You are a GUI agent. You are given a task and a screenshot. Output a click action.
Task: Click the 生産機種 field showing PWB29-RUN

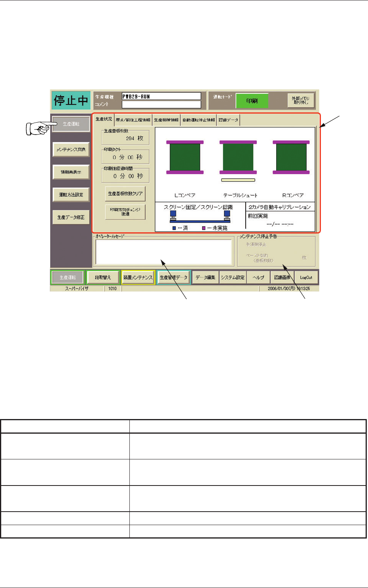coord(161,97)
